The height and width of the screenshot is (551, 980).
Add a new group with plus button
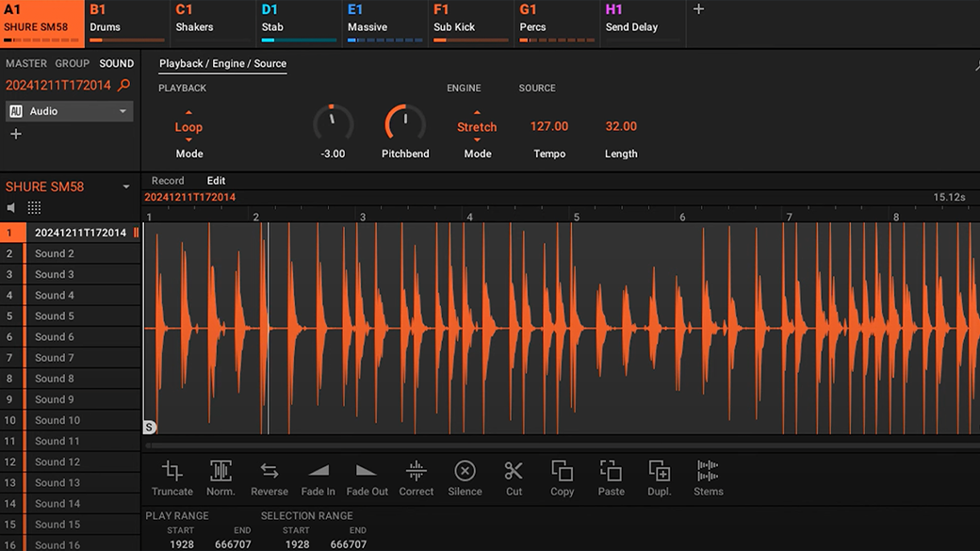click(699, 9)
